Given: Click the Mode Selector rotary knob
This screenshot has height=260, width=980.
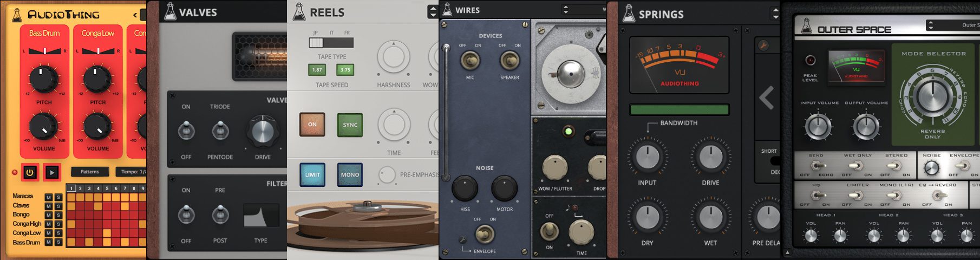Looking at the screenshot, I should [x=933, y=97].
